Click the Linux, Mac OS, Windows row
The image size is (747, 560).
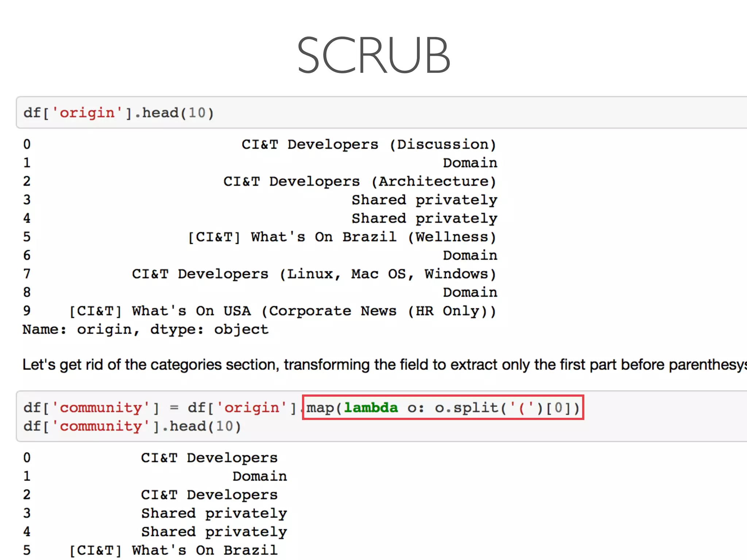pyautogui.click(x=314, y=274)
